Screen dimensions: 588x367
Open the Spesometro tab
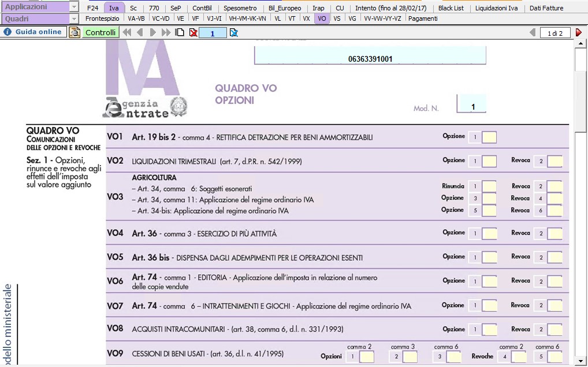click(240, 8)
